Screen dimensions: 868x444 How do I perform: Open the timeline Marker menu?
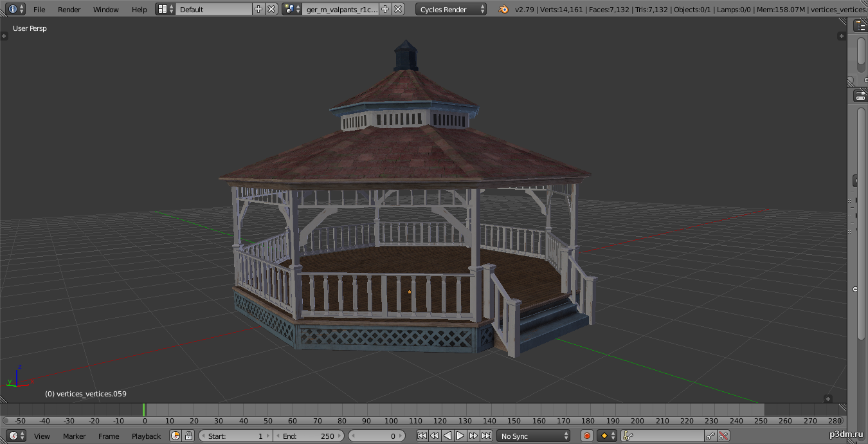74,436
